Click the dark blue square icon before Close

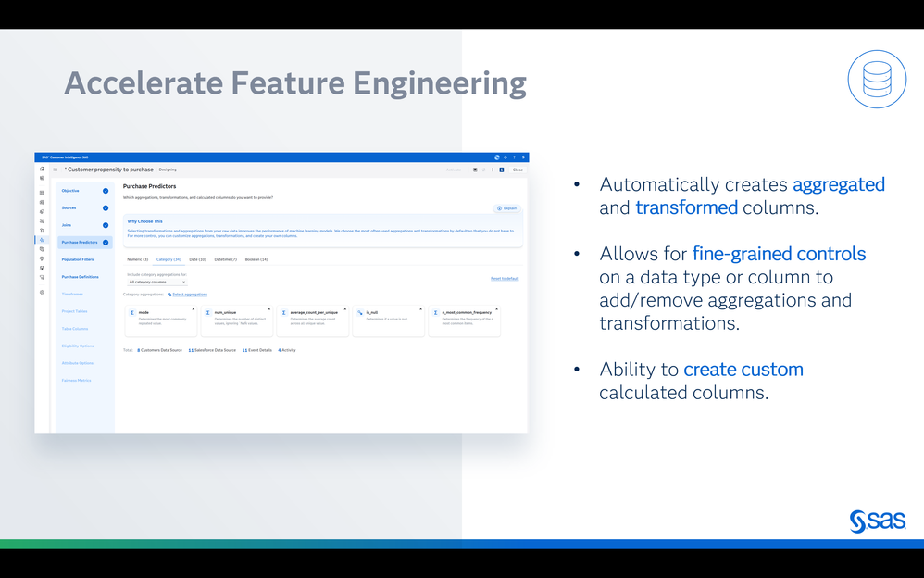tap(502, 170)
